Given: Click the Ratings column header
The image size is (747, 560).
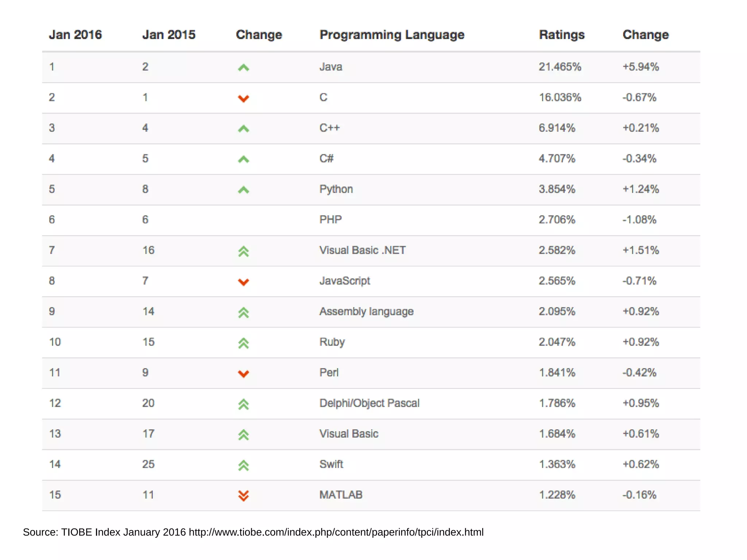Looking at the screenshot, I should (562, 35).
